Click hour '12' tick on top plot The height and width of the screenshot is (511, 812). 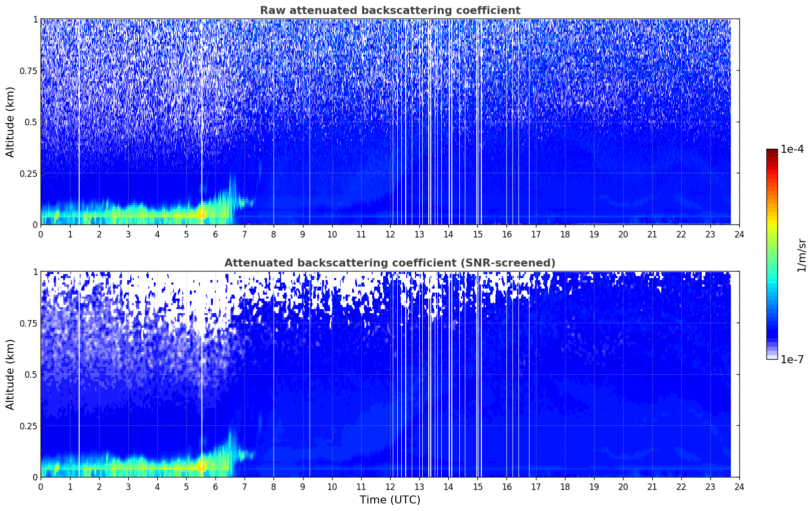pyautogui.click(x=390, y=234)
